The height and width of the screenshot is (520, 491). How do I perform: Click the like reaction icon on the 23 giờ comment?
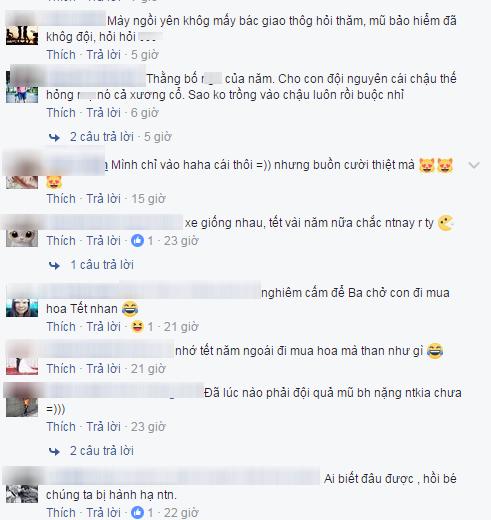pyautogui.click(x=137, y=240)
